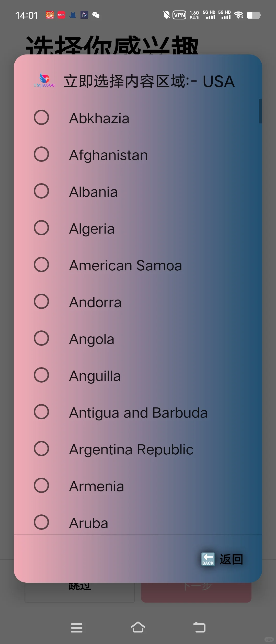Tap the Android home navigation icon
The width and height of the screenshot is (276, 644).
[x=138, y=627]
